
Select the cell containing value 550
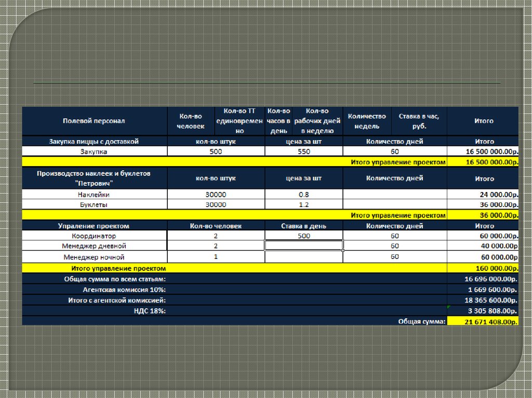click(x=304, y=152)
